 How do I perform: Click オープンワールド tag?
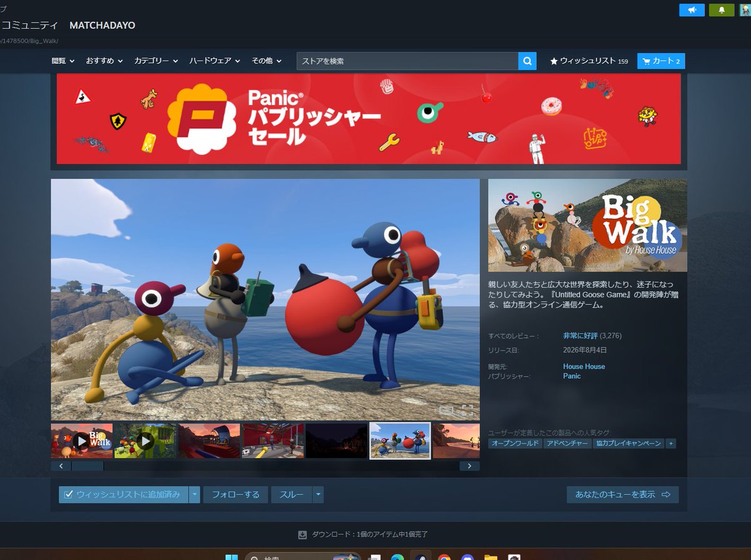pos(515,443)
